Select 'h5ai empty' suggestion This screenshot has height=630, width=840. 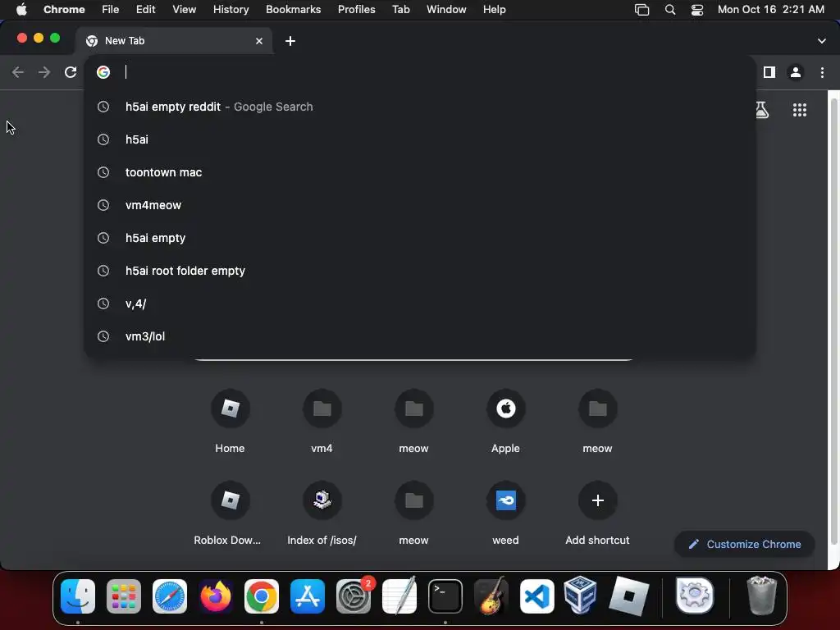[x=420, y=238]
